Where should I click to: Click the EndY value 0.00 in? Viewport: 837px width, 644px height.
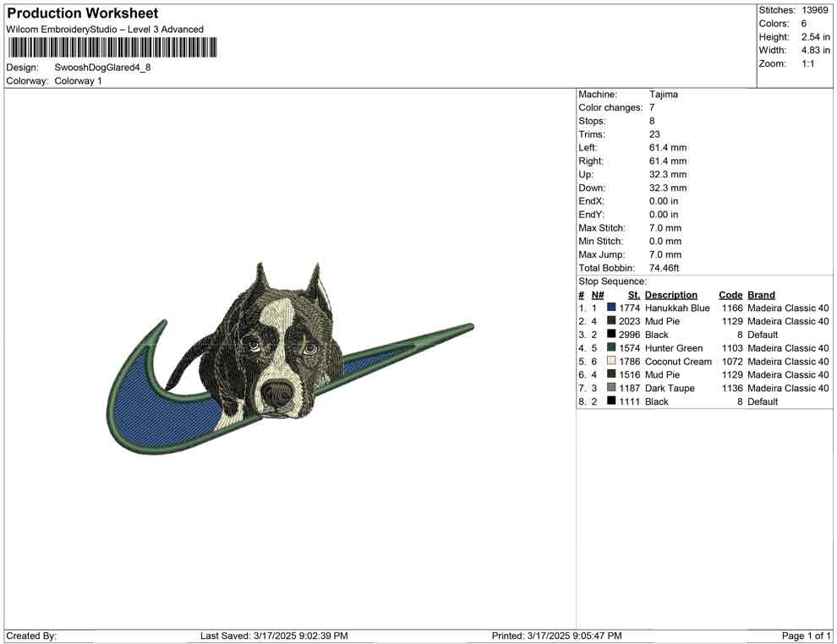click(664, 214)
